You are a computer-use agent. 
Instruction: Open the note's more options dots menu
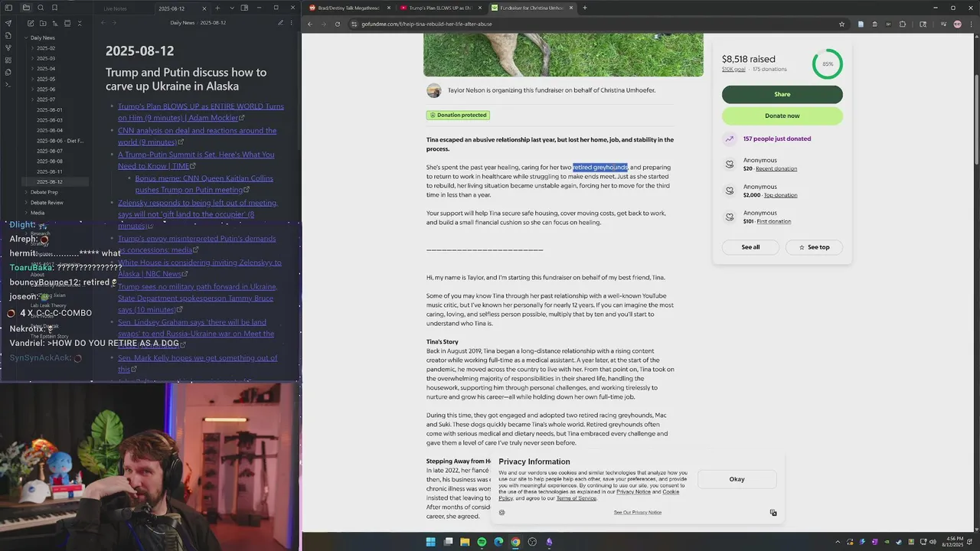(293, 23)
